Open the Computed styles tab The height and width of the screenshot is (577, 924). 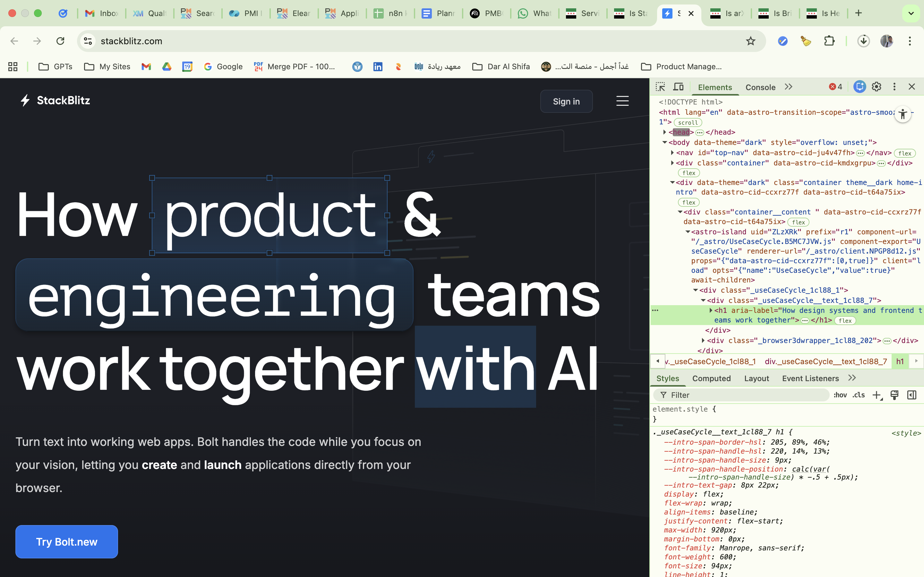[x=711, y=378]
